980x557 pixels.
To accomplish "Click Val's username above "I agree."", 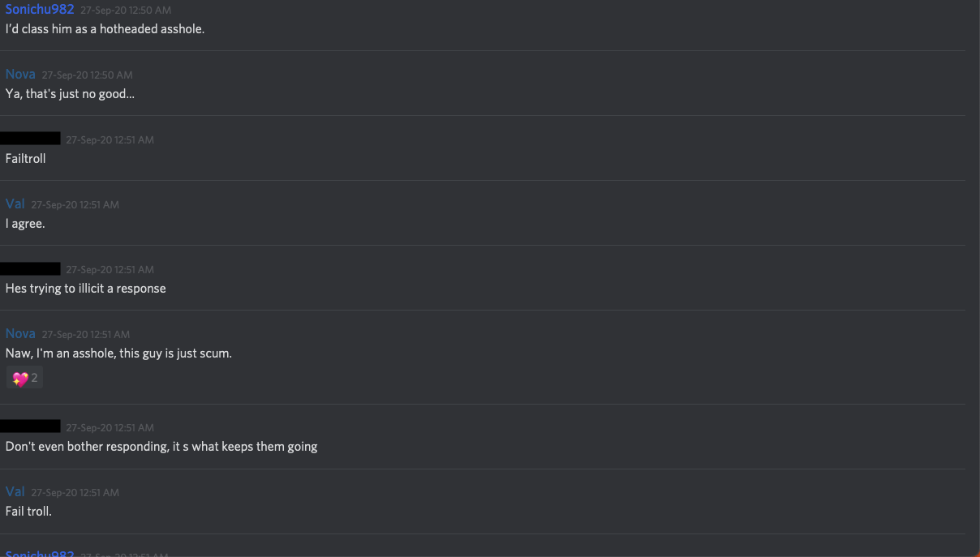I will pyautogui.click(x=15, y=204).
